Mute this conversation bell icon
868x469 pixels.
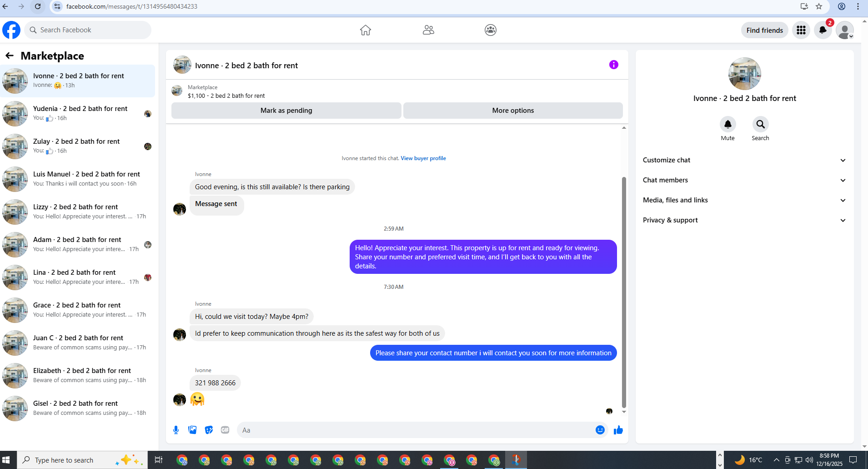[728, 124]
